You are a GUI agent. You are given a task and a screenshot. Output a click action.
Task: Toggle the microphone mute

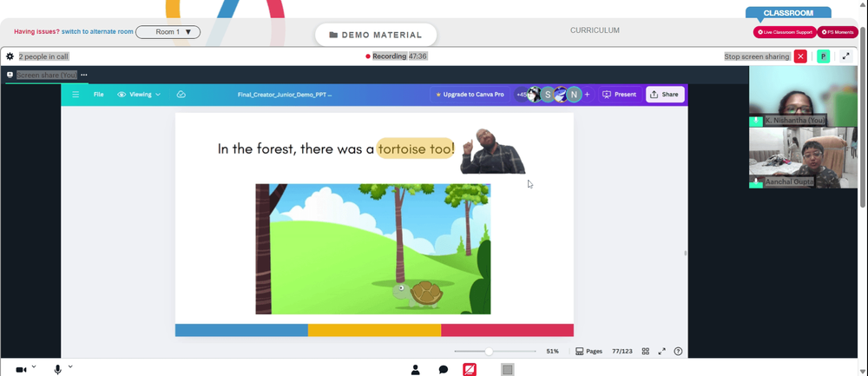coord(57,369)
